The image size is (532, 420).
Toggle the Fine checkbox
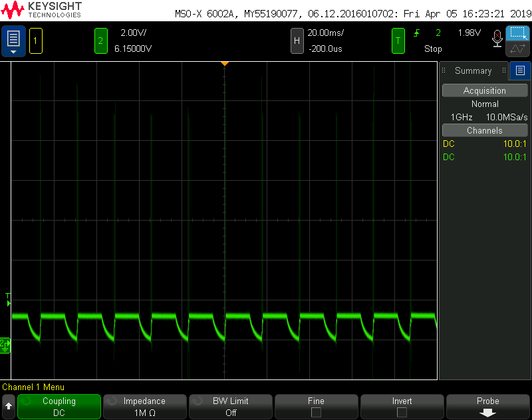(317, 413)
